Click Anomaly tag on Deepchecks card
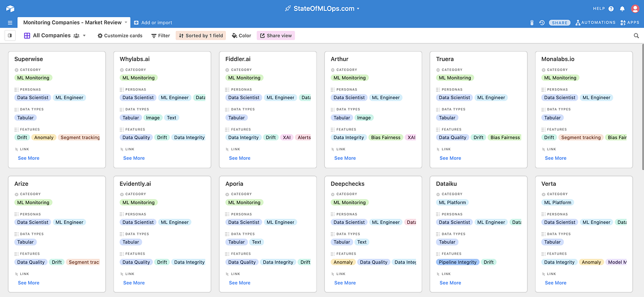644x297 pixels. 343,263
